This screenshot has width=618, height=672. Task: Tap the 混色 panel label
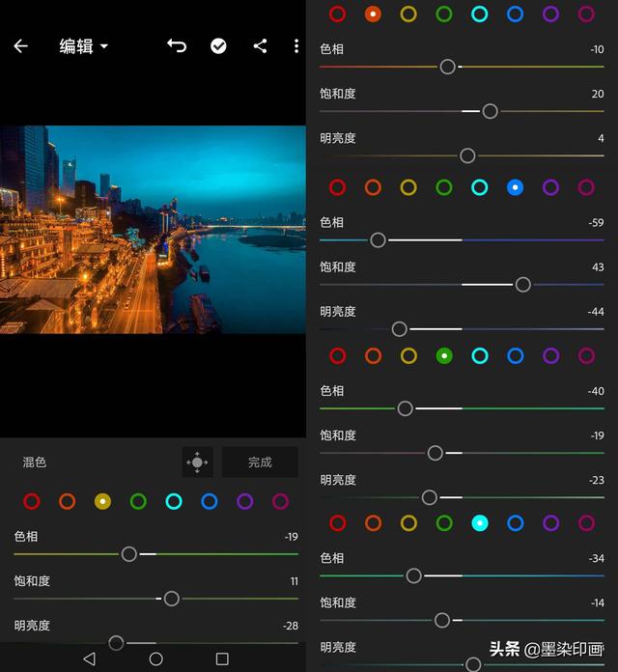(x=35, y=462)
